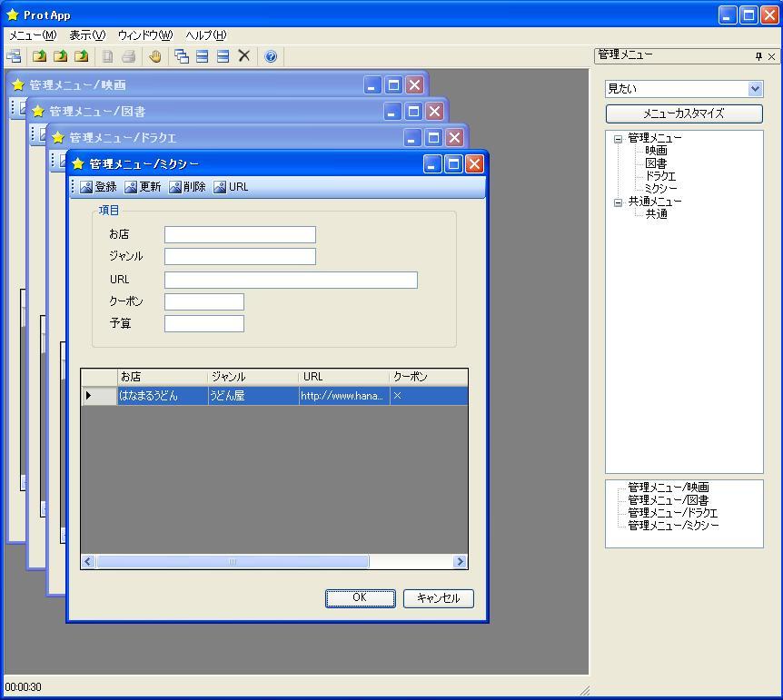Click 登録 in the ミクシー window toolbar
The image size is (783, 700).
tap(98, 187)
